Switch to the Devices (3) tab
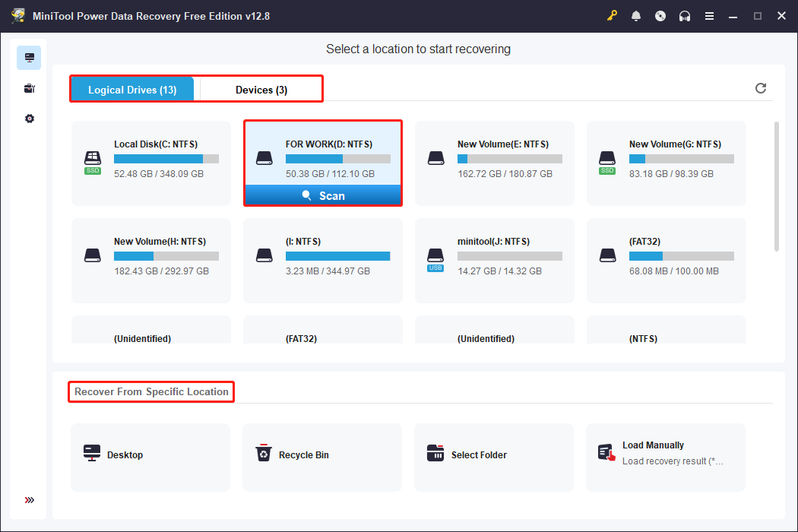The image size is (798, 532). pyautogui.click(x=261, y=90)
